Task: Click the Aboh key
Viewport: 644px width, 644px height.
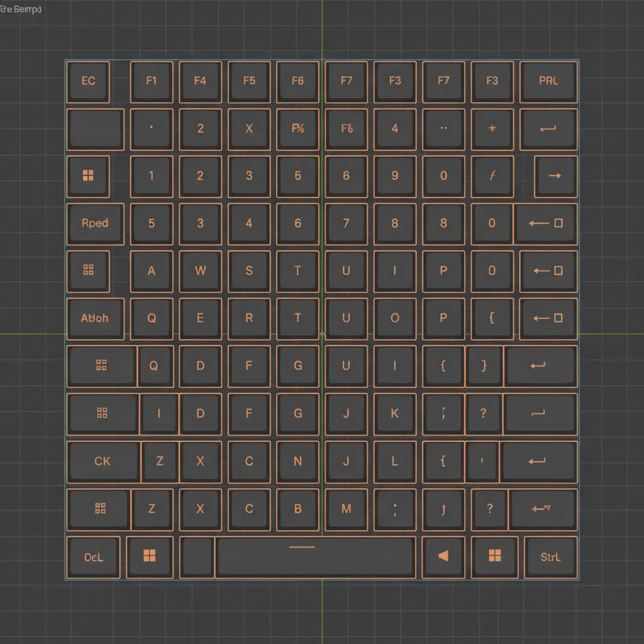Action: (95, 318)
